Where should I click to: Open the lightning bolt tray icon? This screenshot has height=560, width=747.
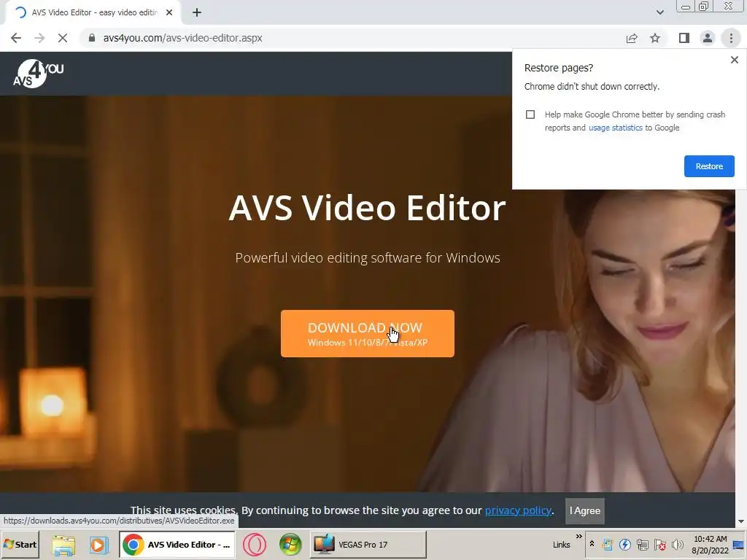624,544
